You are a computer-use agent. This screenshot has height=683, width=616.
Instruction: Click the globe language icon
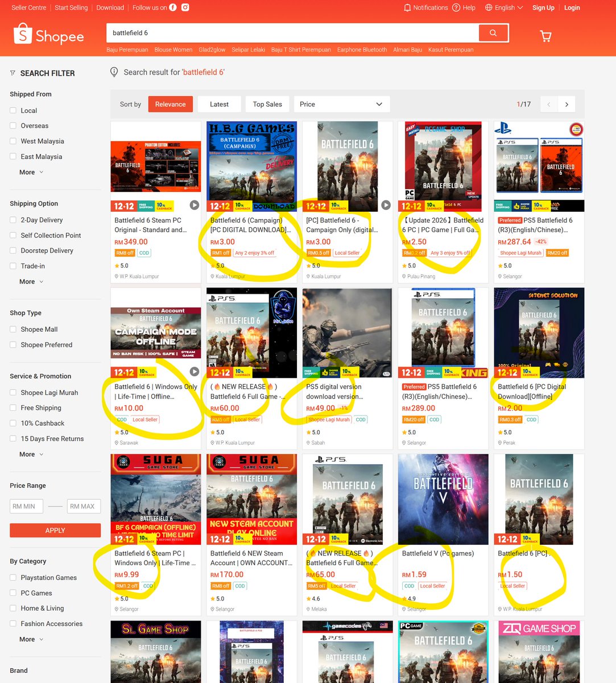489,7
